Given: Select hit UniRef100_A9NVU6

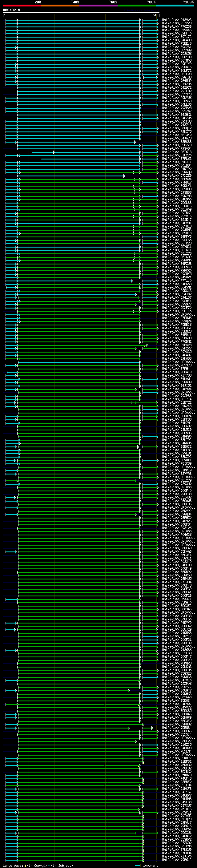Looking at the screenshot, I should [177, 98].
